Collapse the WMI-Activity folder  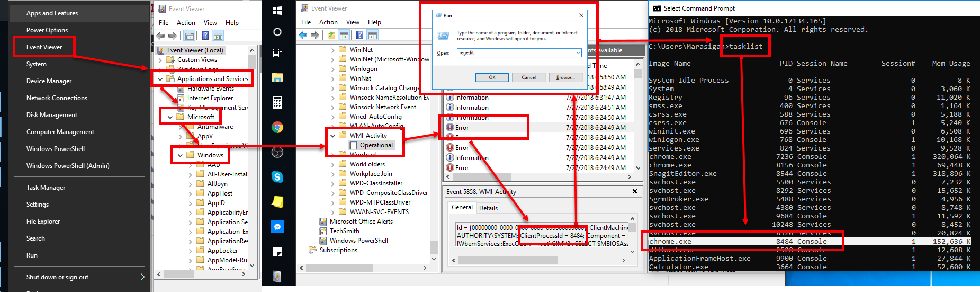click(333, 136)
